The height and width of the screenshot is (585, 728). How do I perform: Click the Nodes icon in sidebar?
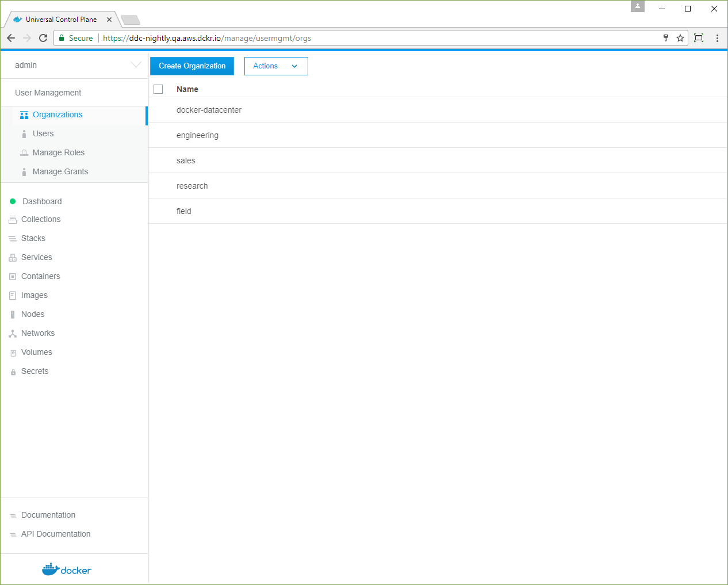coord(13,315)
